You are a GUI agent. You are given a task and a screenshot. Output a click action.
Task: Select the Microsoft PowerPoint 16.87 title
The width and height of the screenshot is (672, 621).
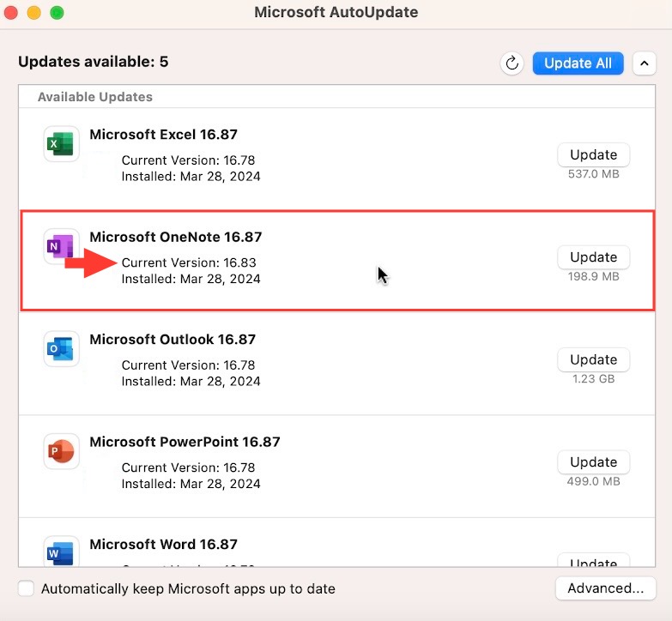(x=185, y=442)
